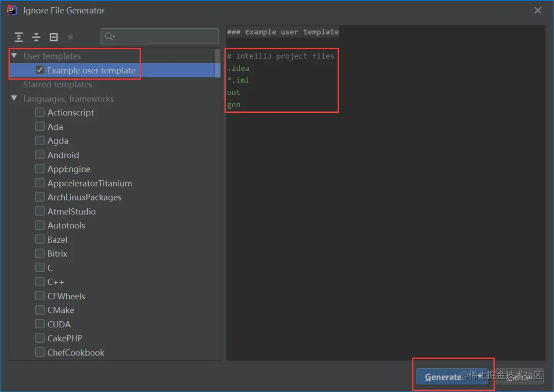Select the Autotools label in list
Image resolution: width=554 pixels, height=392 pixels.
[66, 226]
